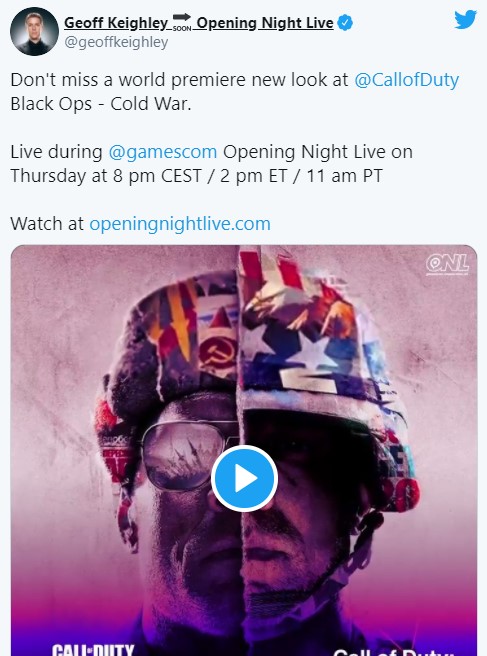Image resolution: width=487 pixels, height=656 pixels.
Task: Click the white Call of Duty caption text
Action: coord(393,652)
